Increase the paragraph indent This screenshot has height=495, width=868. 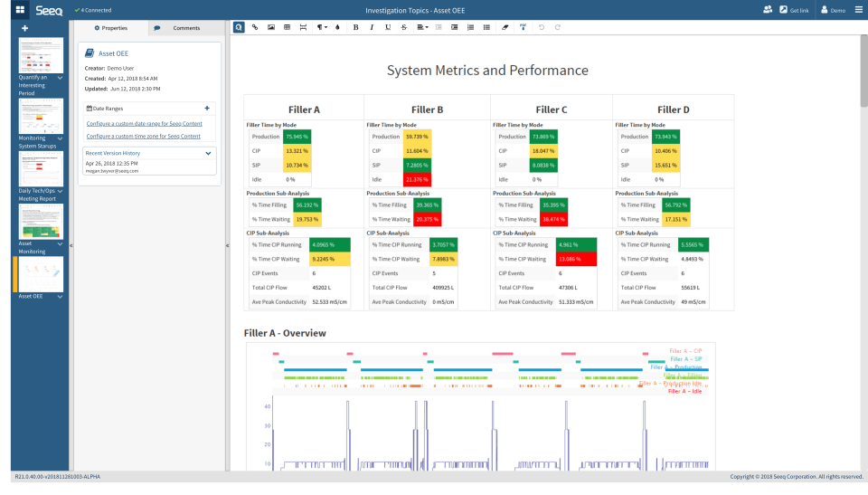pos(455,27)
